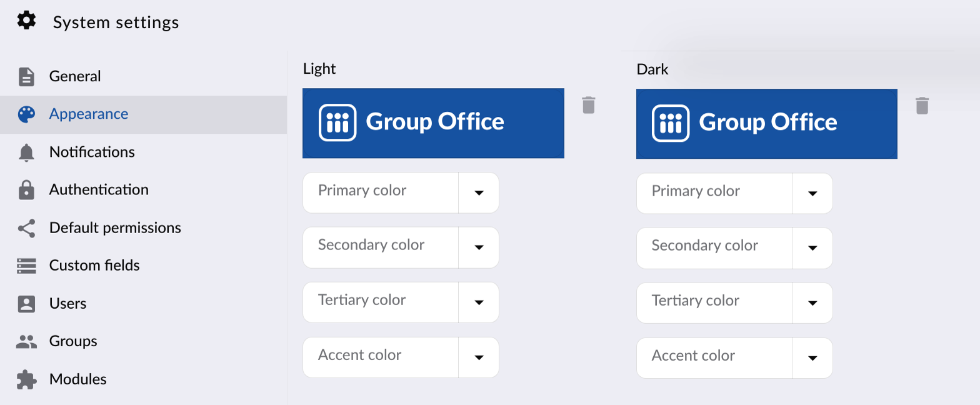Open Light Accent color dropdown arrow
The width and height of the screenshot is (980, 405).
pos(479,357)
